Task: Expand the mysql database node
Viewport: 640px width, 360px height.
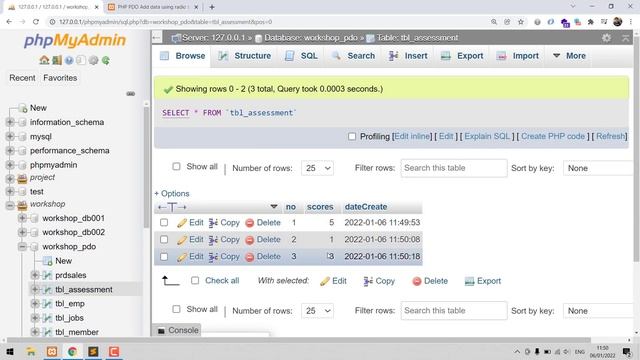Action: (x=10, y=136)
